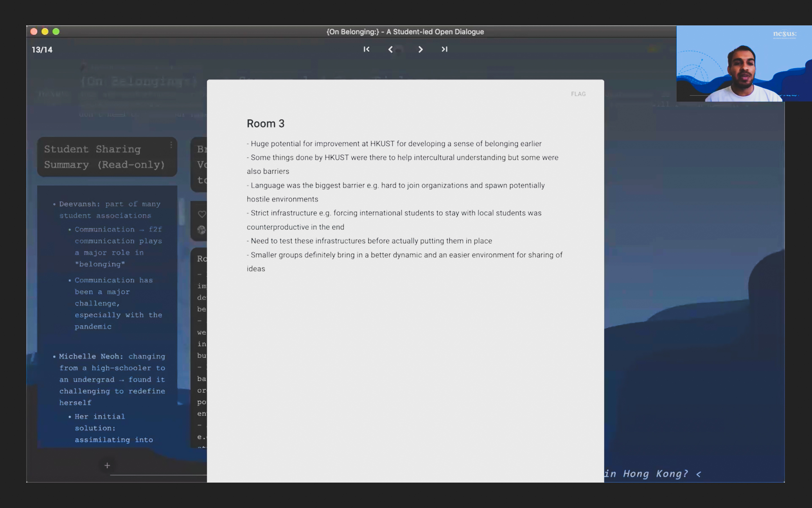
Task: Click the 13/14 post counter
Action: 42,50
